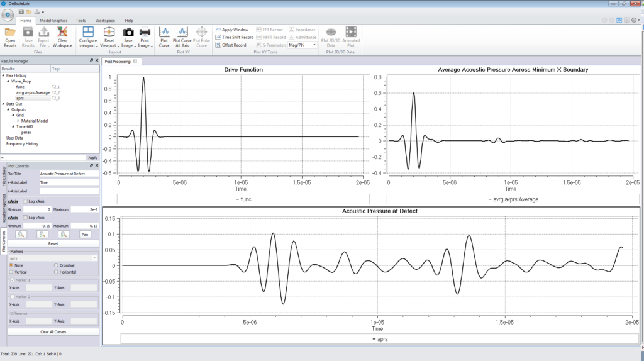Enable the Log xAxis checkbox
Viewport: 644px width, 361px height.
pyautogui.click(x=25, y=201)
